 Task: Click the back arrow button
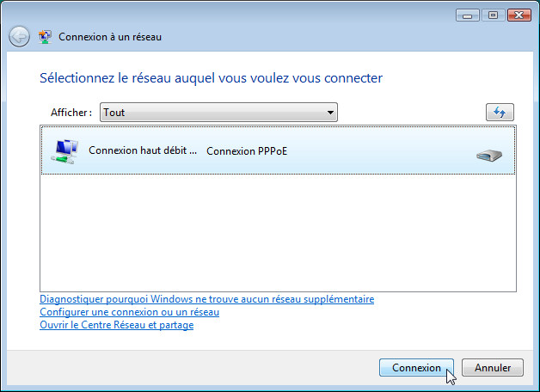[19, 36]
